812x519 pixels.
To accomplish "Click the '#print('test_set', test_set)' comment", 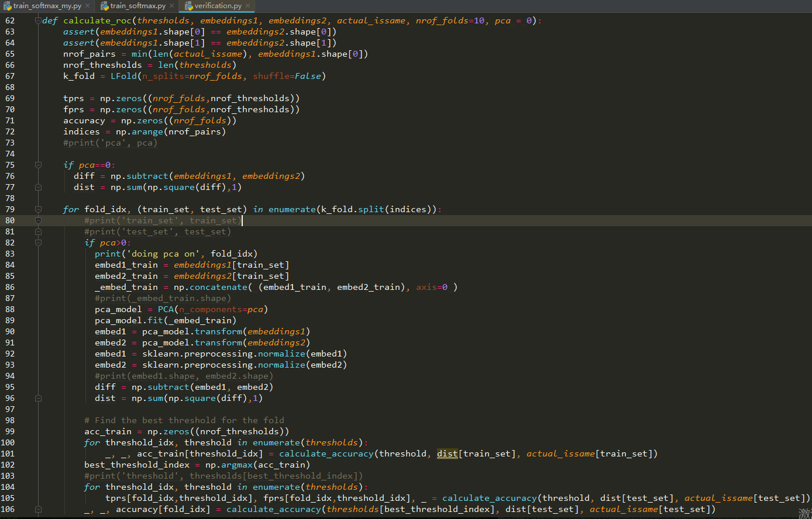I will (158, 231).
